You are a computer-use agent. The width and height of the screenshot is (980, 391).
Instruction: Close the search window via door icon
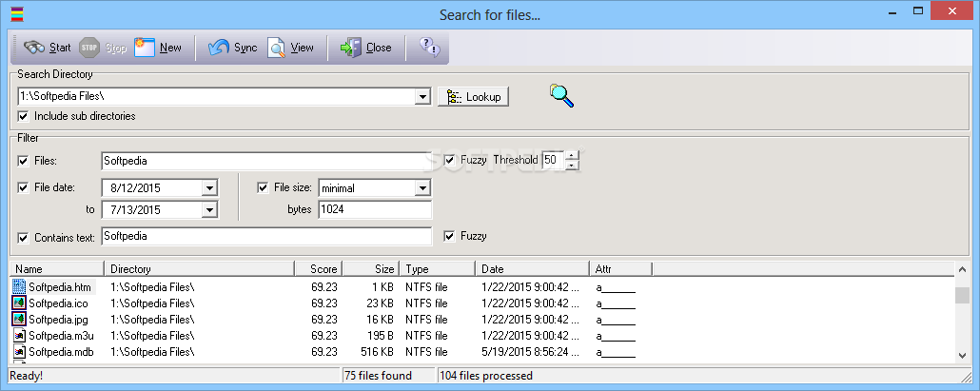(x=351, y=48)
